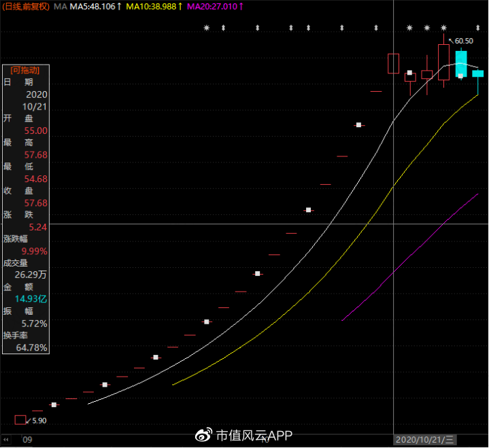Select the large cyan candle right of the peak
489x448 pixels.
[x=461, y=64]
